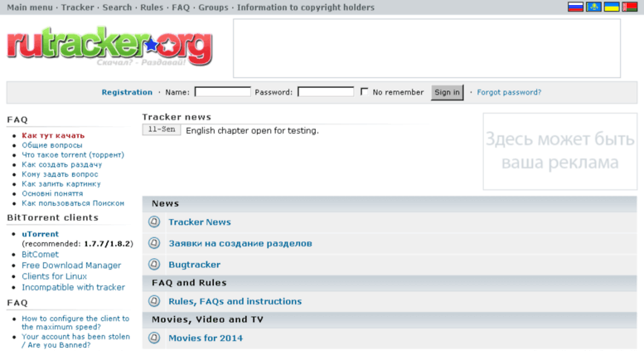Open the Registration link

coord(127,92)
